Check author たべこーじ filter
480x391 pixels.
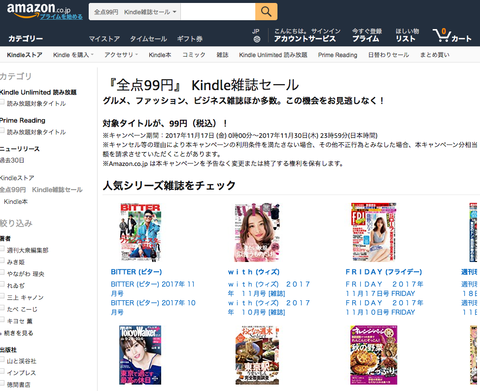pyautogui.click(x=2, y=308)
